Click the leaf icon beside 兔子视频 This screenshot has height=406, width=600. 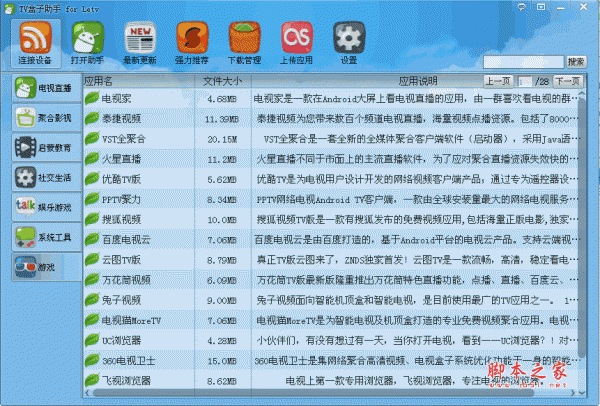click(x=92, y=300)
